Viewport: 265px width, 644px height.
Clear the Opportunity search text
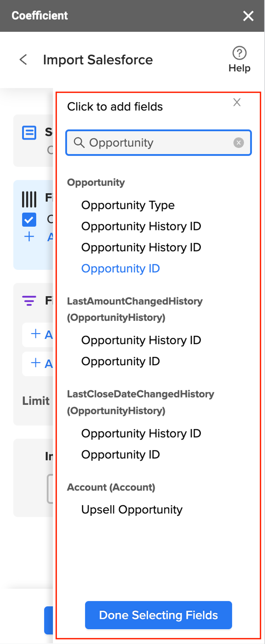coord(238,143)
